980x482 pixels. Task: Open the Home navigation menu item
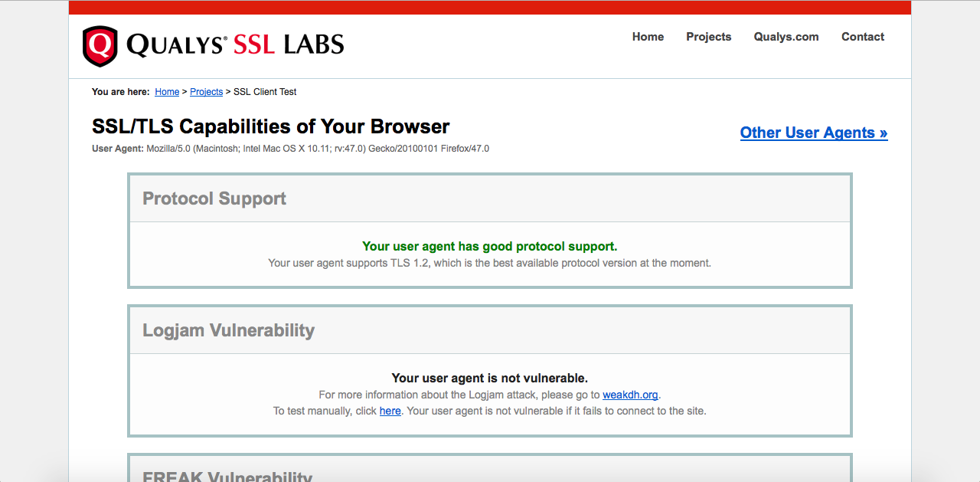coord(648,37)
